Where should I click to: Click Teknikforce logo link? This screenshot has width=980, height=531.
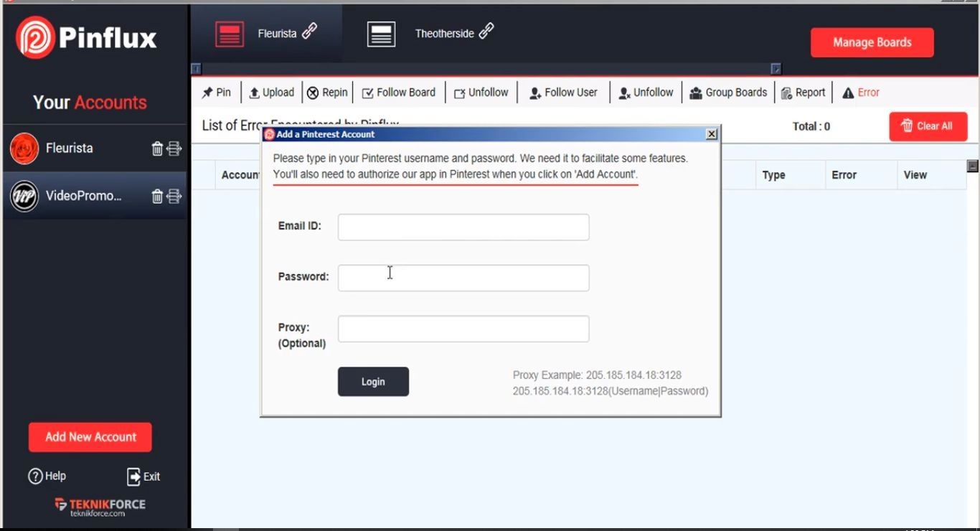tap(100, 507)
